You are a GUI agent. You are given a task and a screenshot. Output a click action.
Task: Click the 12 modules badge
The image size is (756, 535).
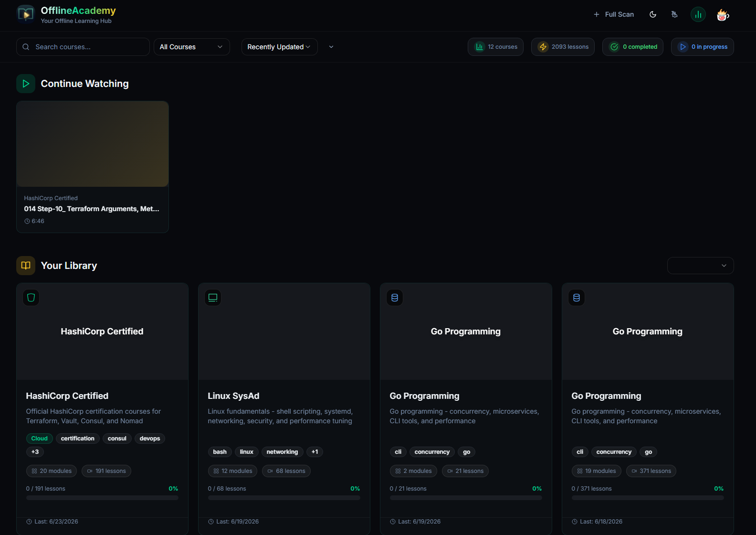point(233,471)
